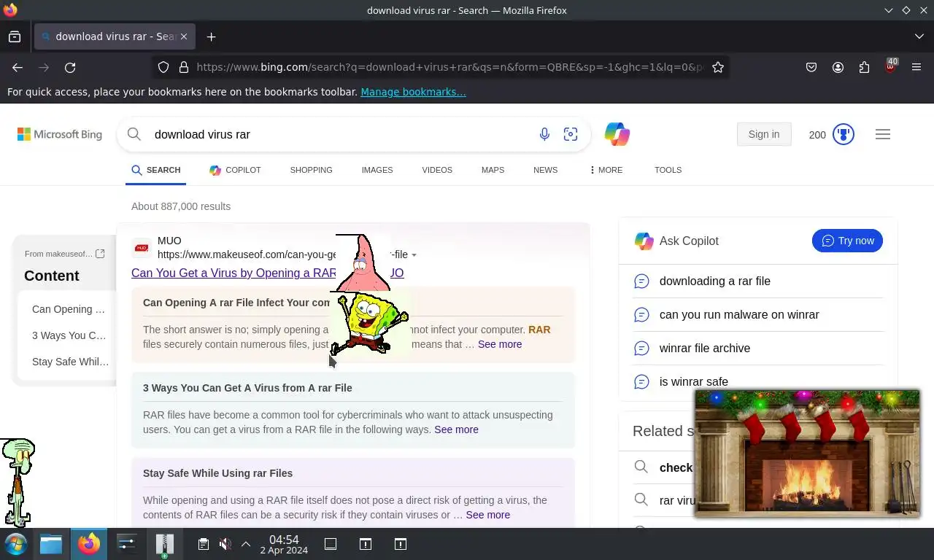Viewport: 934px width, 560px height.
Task: Show tracking protection shield info
Action: pyautogui.click(x=163, y=67)
